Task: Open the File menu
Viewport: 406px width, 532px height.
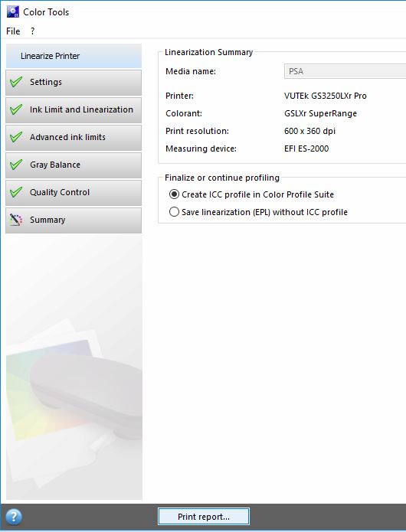Action: pos(13,31)
